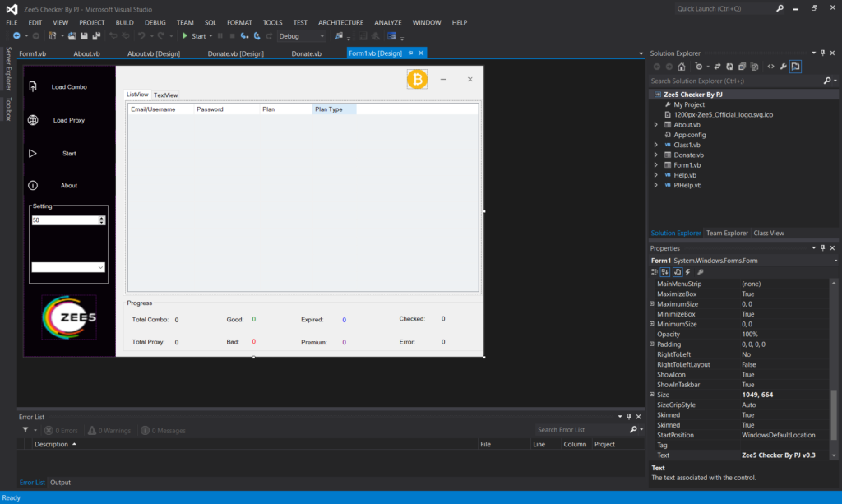
Task: Click the New Project toolbar icon
Action: pos(52,36)
